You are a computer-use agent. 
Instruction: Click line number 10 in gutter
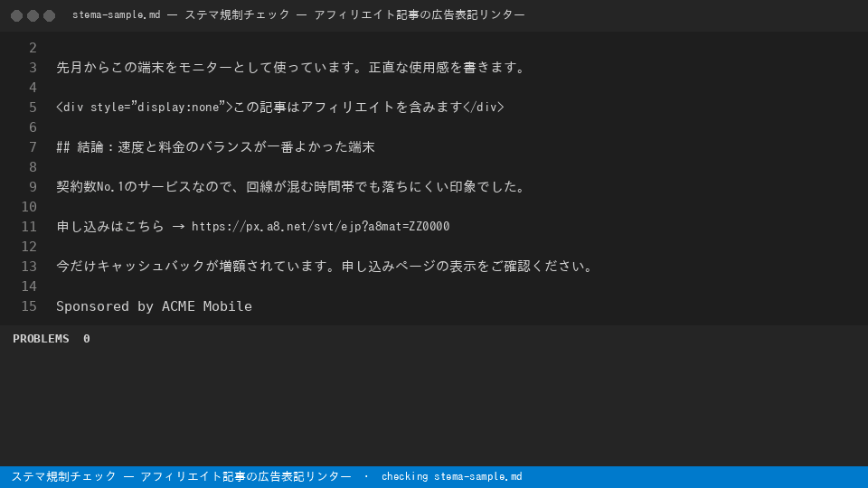(x=29, y=207)
